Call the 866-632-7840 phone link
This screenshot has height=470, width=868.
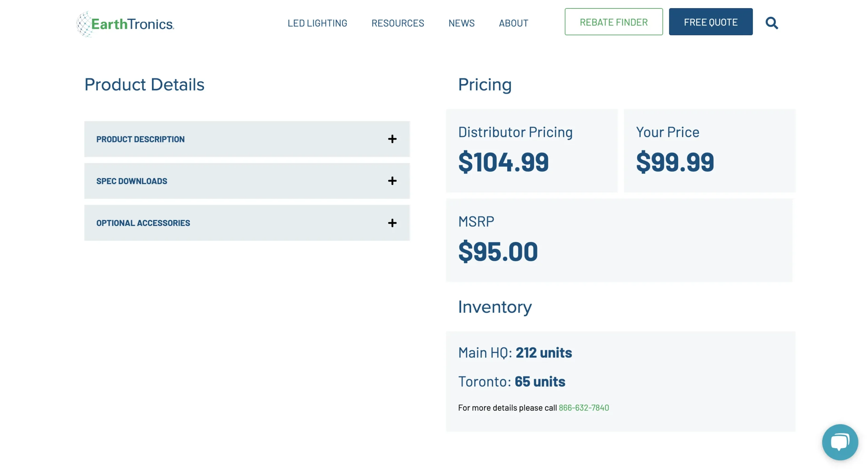584,408
